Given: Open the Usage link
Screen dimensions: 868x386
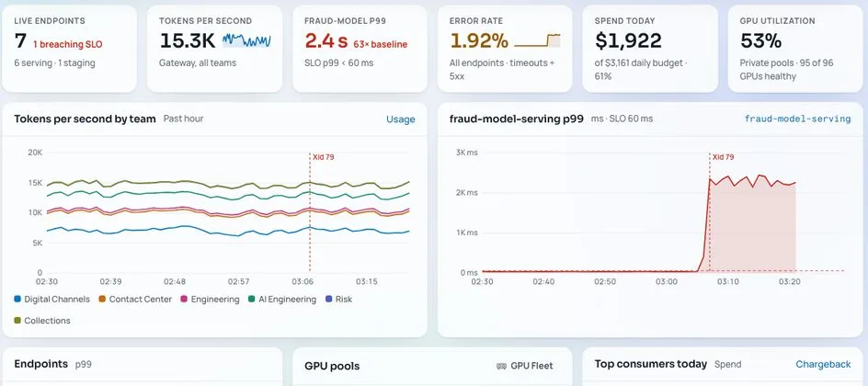Looking at the screenshot, I should click(400, 119).
